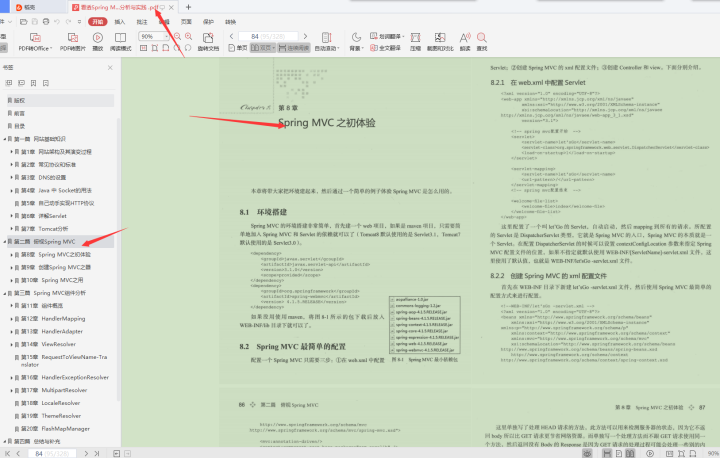This screenshot has width=720, height=458.
Task: Click the delete bookmark icon in 书签 panel
Action: (45, 83)
